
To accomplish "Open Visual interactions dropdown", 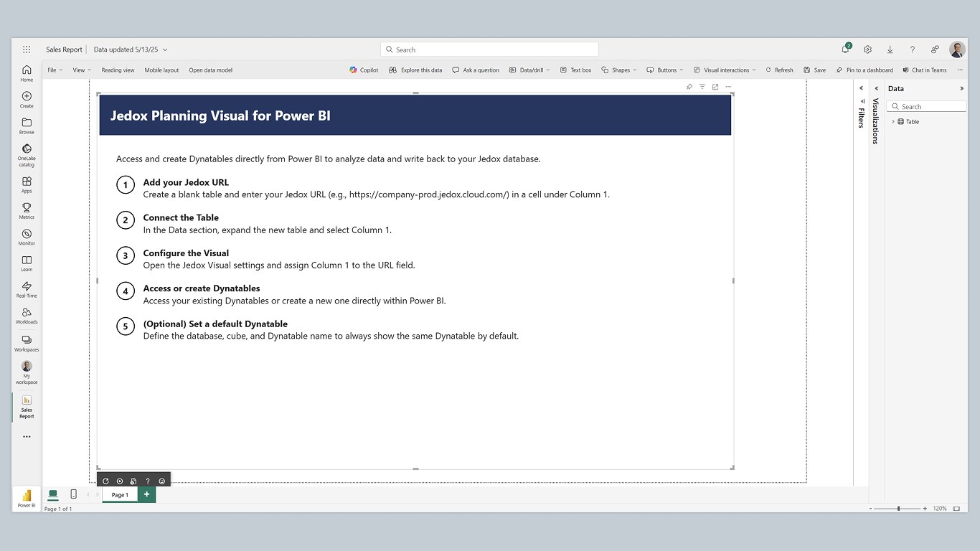I will [x=725, y=70].
